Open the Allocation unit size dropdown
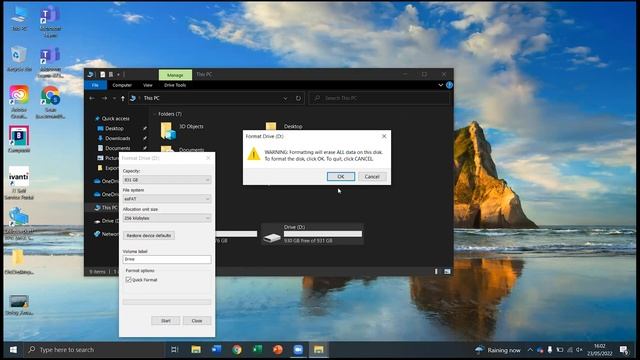Viewport: 640px width, 360px height. [x=167, y=218]
